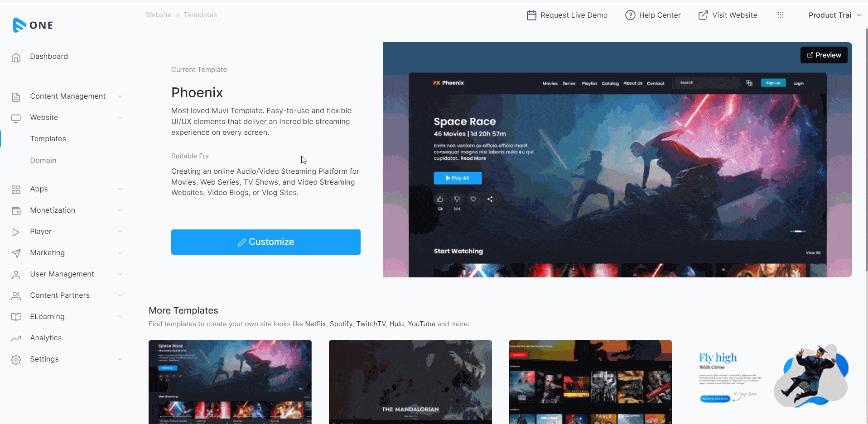Click the Apps grid icon
Image resolution: width=868 pixels, height=424 pixels.
16,190
